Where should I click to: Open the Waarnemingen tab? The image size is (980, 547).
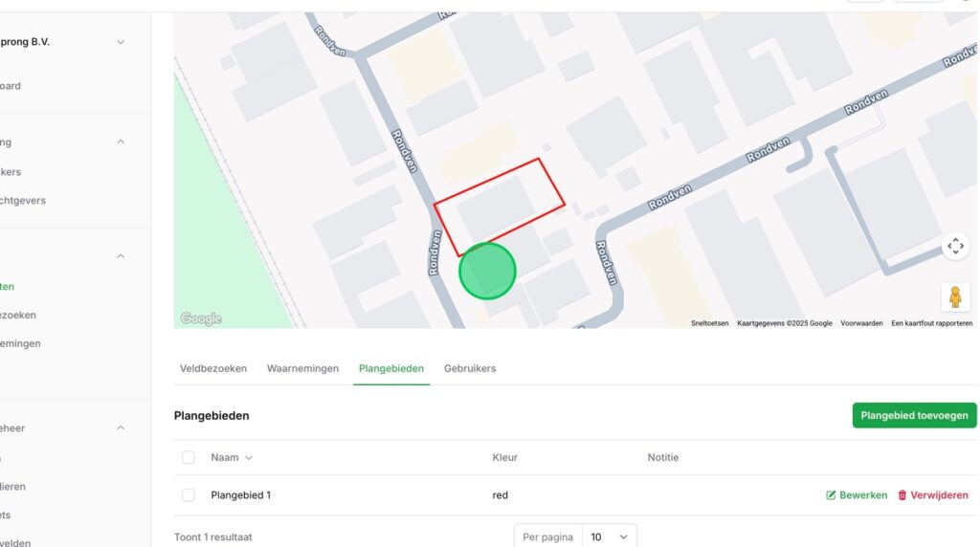coord(302,368)
